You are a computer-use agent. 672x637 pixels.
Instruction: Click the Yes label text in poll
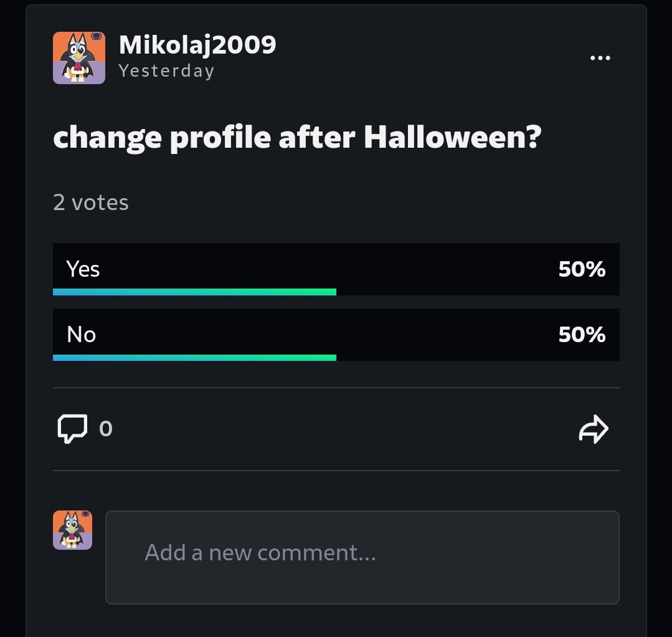click(x=83, y=269)
